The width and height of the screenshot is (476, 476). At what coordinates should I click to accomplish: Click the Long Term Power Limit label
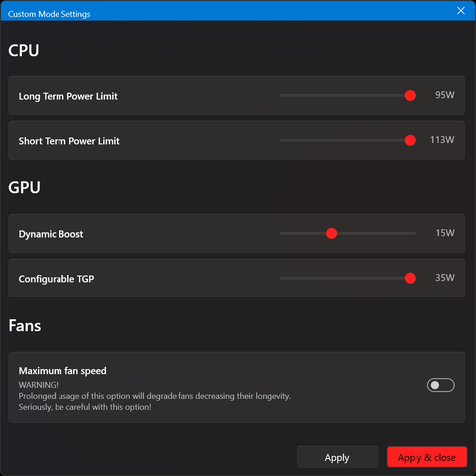click(x=67, y=96)
